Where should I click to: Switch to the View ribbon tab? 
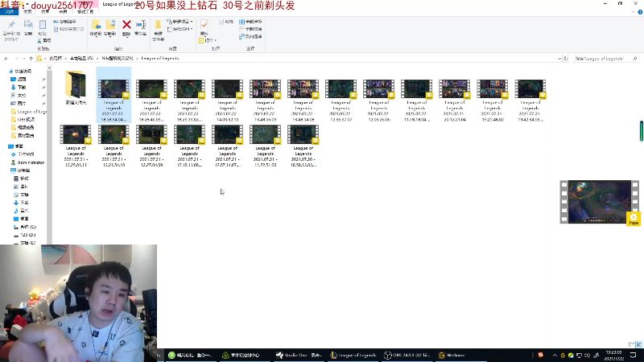[63, 12]
